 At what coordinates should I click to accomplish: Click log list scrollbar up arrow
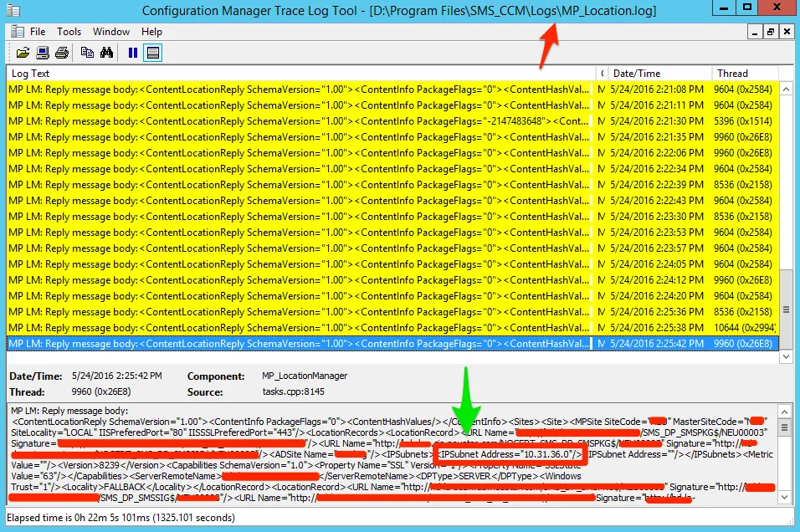click(x=787, y=90)
